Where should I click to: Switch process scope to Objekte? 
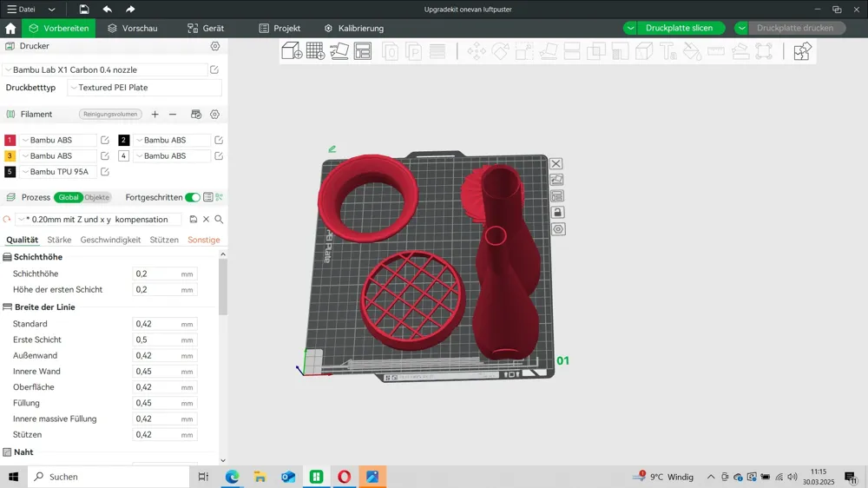(x=97, y=197)
